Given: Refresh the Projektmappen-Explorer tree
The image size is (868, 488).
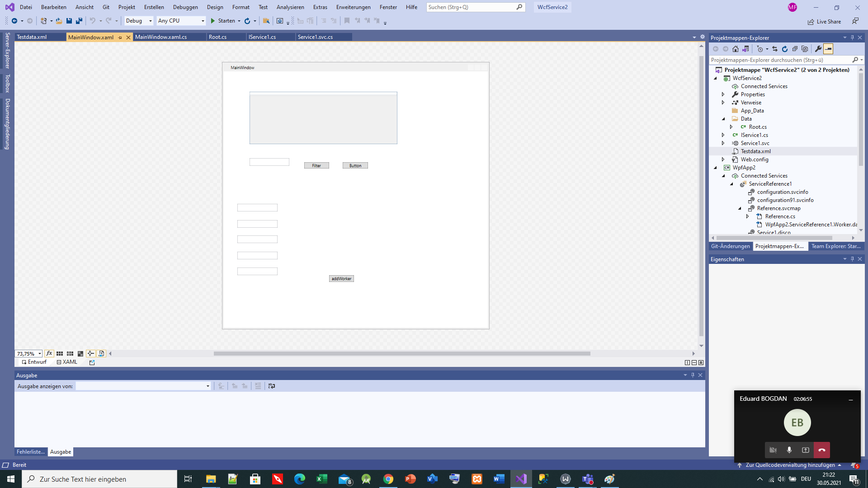Looking at the screenshot, I should [785, 49].
